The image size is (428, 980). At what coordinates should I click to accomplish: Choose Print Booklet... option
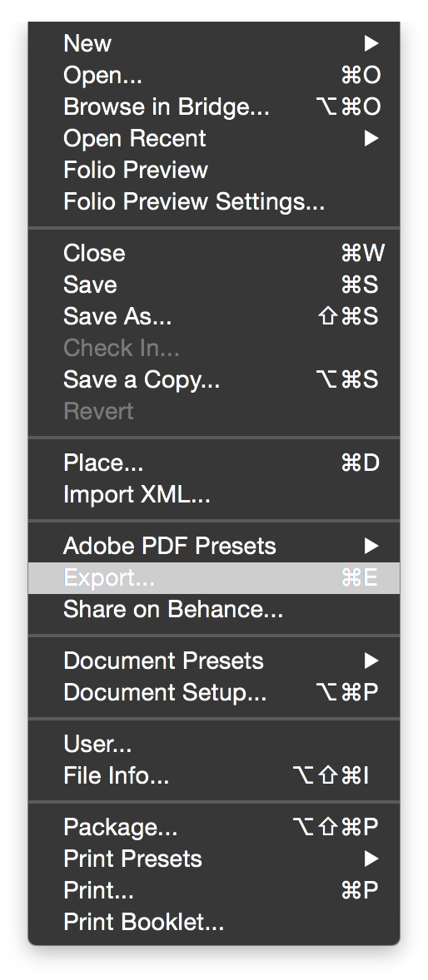coord(214,922)
